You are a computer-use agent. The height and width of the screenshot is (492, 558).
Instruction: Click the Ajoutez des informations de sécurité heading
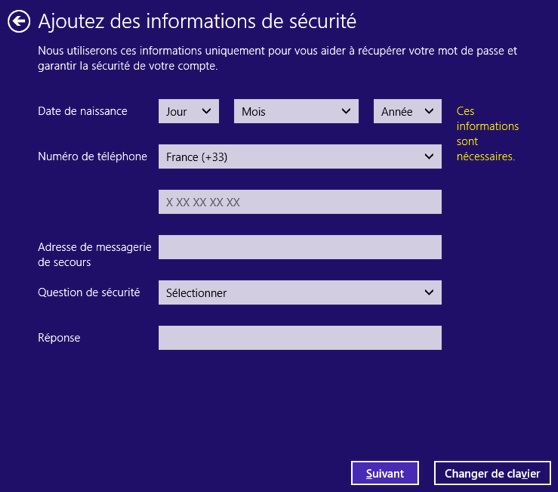(x=197, y=21)
